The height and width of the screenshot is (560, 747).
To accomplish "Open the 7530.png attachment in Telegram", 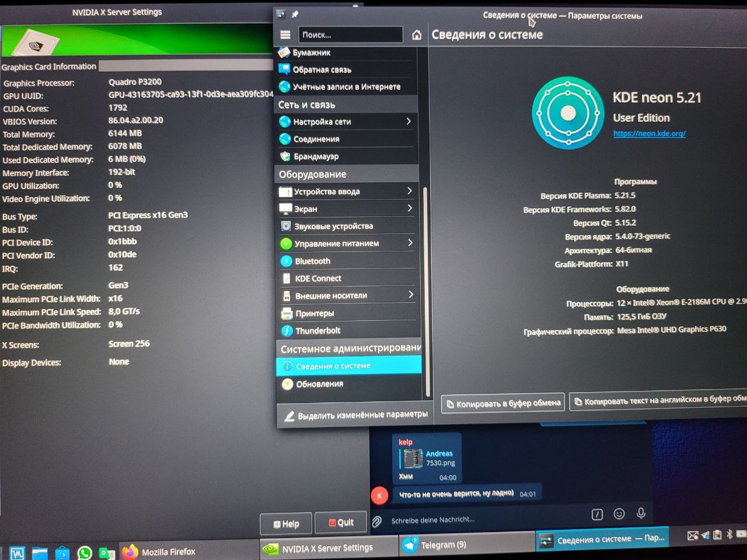I will point(427,459).
